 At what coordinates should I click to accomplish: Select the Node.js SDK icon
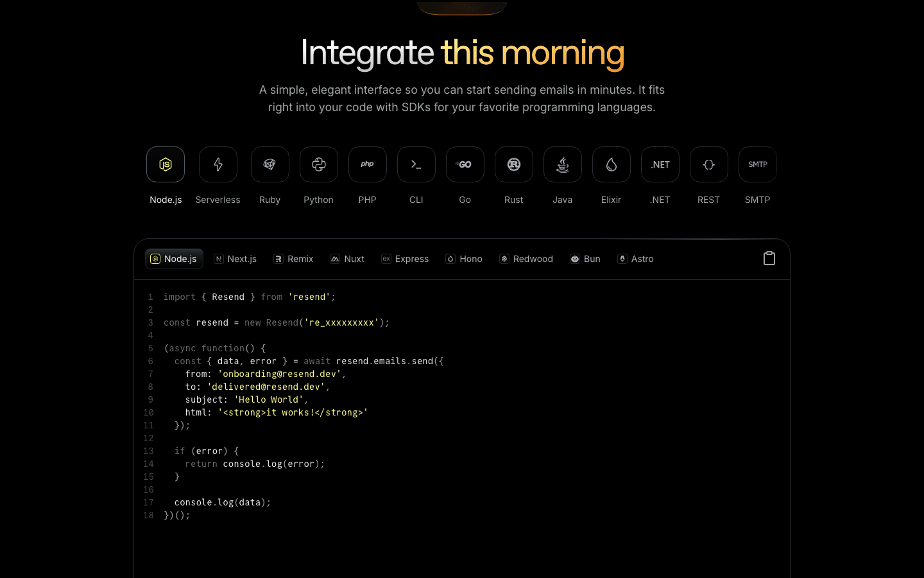pyautogui.click(x=166, y=164)
